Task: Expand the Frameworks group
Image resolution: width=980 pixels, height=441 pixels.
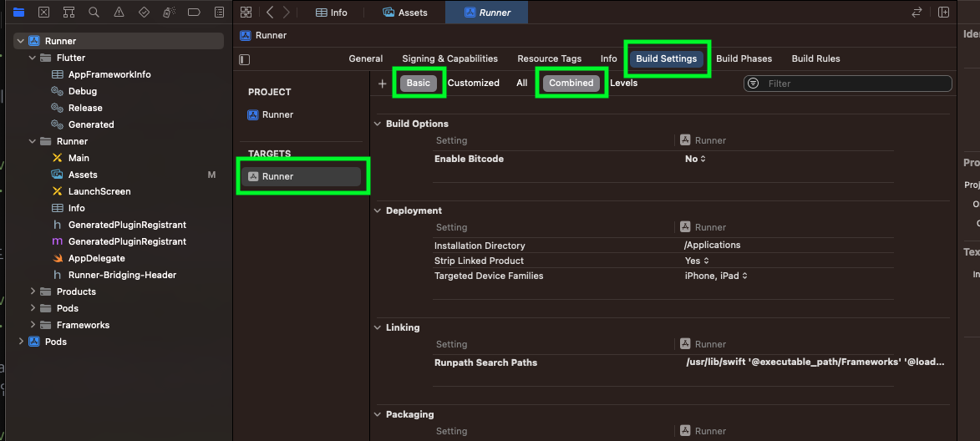Action: (33, 325)
